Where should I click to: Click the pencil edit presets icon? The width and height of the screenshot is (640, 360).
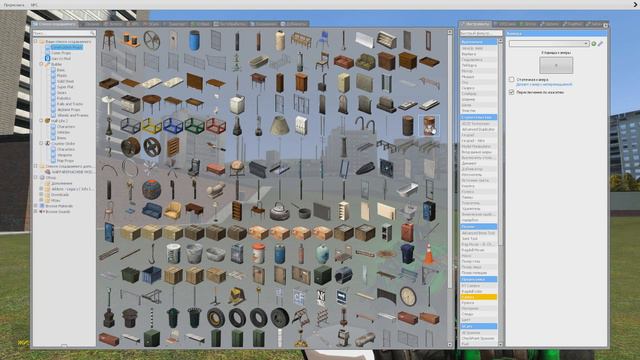coord(600,44)
